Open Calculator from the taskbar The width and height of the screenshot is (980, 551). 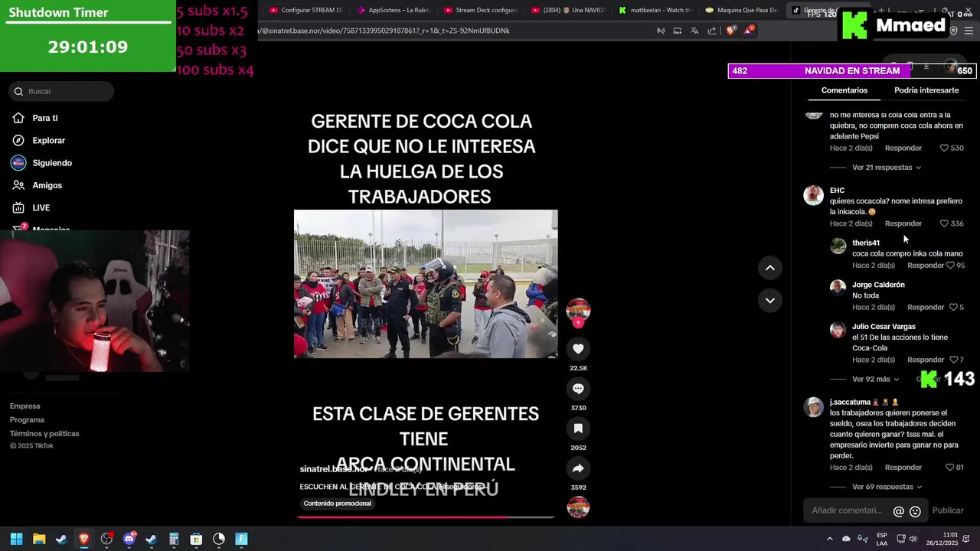tap(174, 539)
